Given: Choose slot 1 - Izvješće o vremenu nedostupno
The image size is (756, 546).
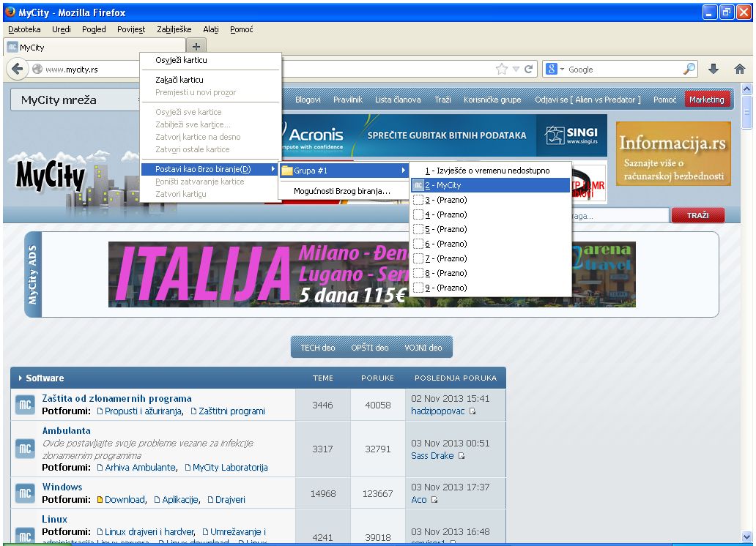Looking at the screenshot, I should click(491, 171).
